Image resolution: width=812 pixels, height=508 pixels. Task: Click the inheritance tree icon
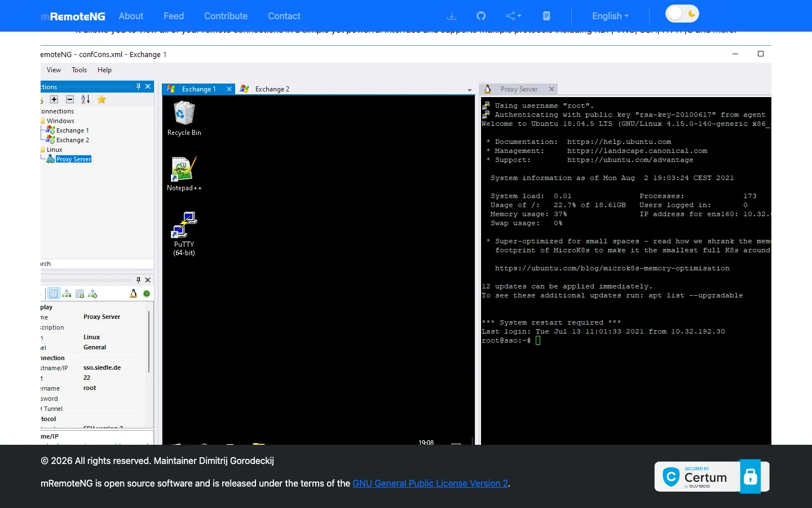67,294
